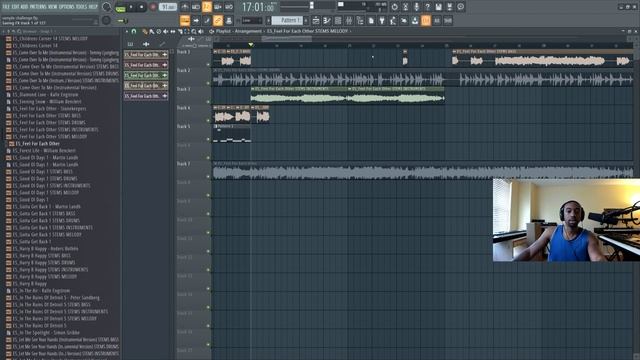Toggle the wait-for-input button
The width and height of the screenshot is (640, 360).
(x=196, y=7)
